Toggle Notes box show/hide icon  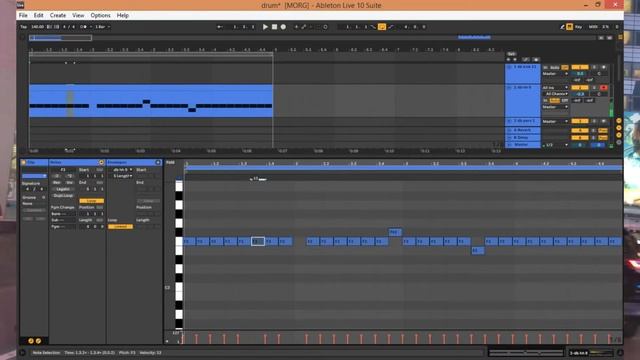pos(101,162)
